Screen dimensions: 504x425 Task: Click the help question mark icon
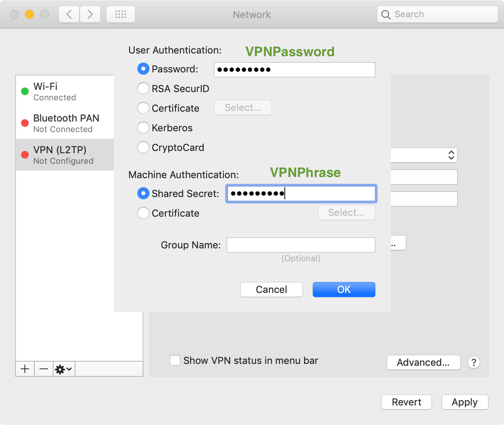tap(474, 362)
